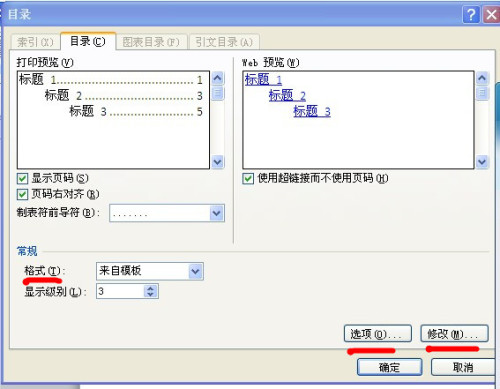Click the 打印预览(V) label

45,62
